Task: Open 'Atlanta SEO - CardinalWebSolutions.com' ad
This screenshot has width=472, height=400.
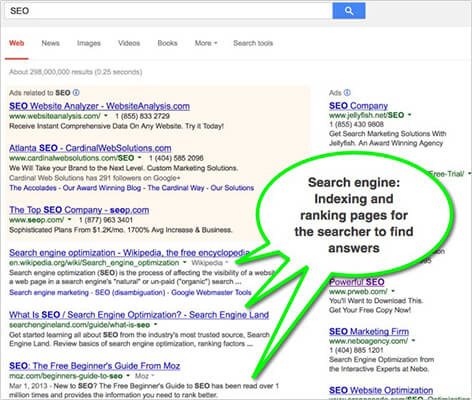Action: pos(90,148)
